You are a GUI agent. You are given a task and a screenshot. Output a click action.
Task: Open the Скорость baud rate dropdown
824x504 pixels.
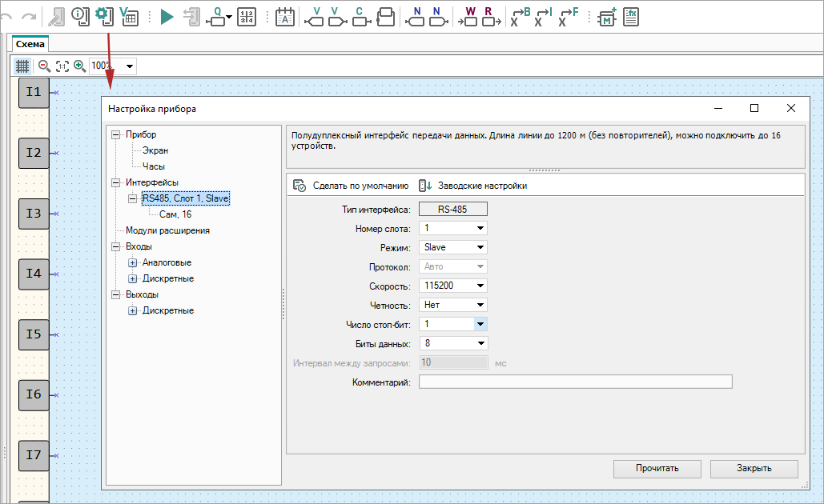480,286
